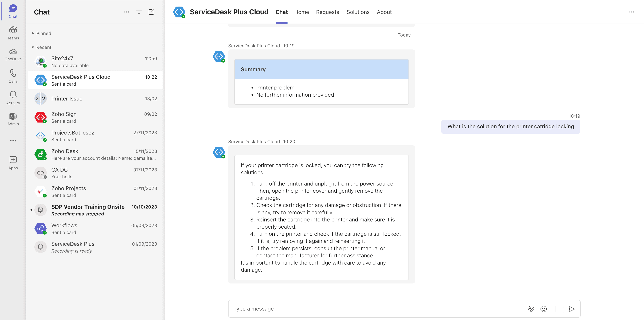The height and width of the screenshot is (320, 644).
Task: Open the emoji picker
Action: [x=543, y=309]
